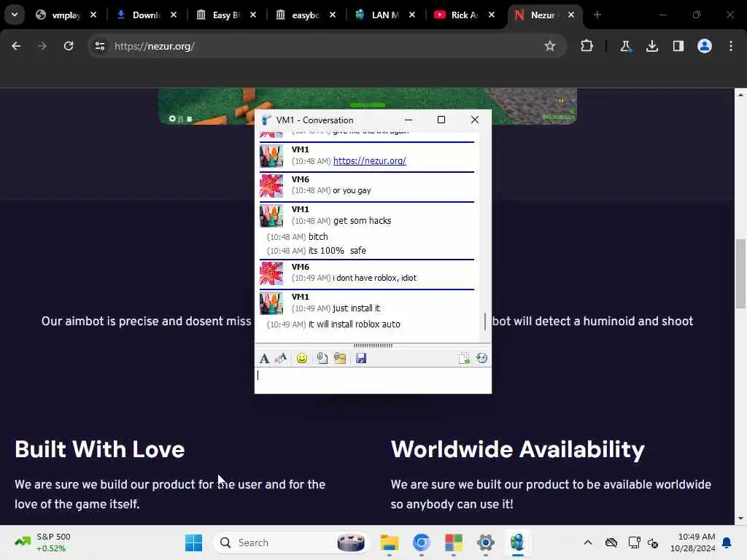Viewport: 747px width, 560px height.
Task: Send a folder using the paperclip folder icon
Action: click(x=340, y=358)
